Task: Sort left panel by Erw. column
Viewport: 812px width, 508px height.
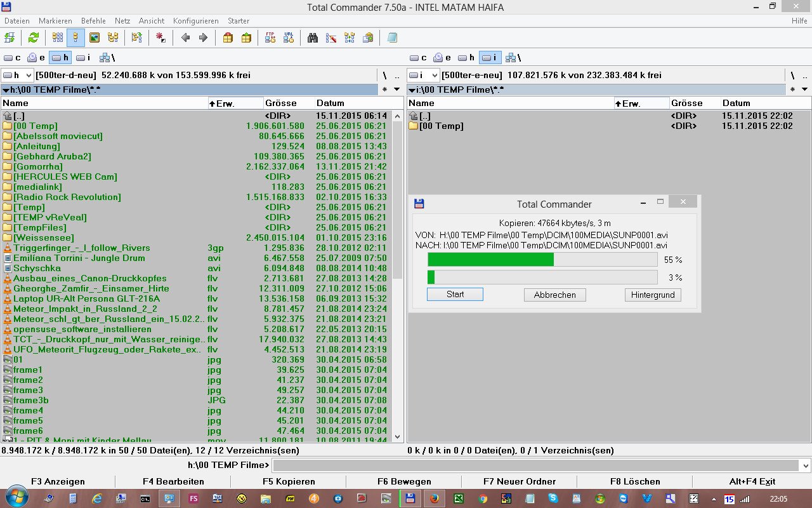Action: pyautogui.click(x=235, y=103)
